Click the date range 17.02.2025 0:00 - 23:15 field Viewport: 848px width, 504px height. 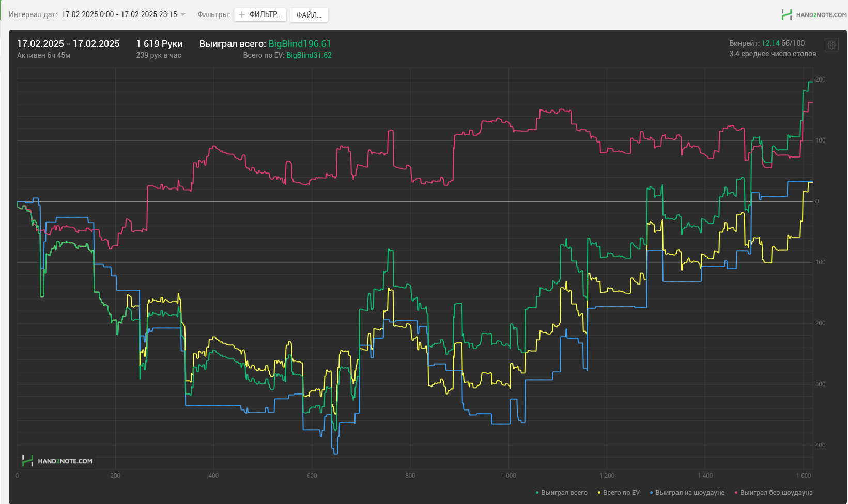[119, 14]
